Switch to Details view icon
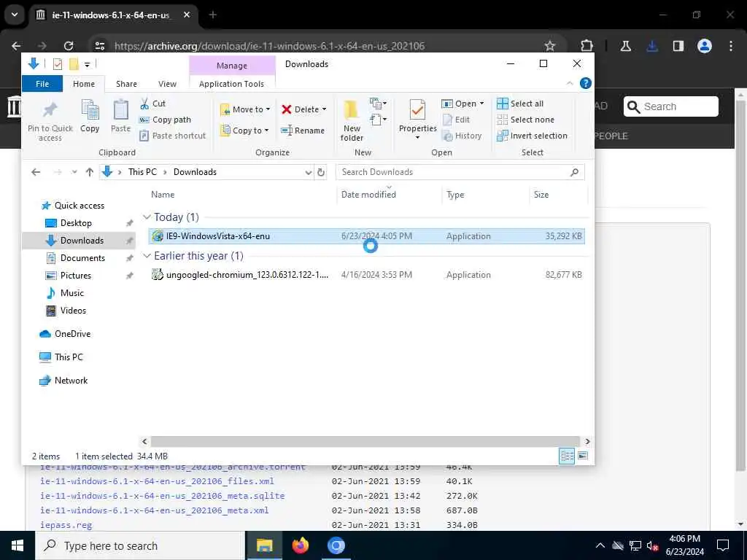Image resolution: width=747 pixels, height=560 pixels. coord(567,456)
